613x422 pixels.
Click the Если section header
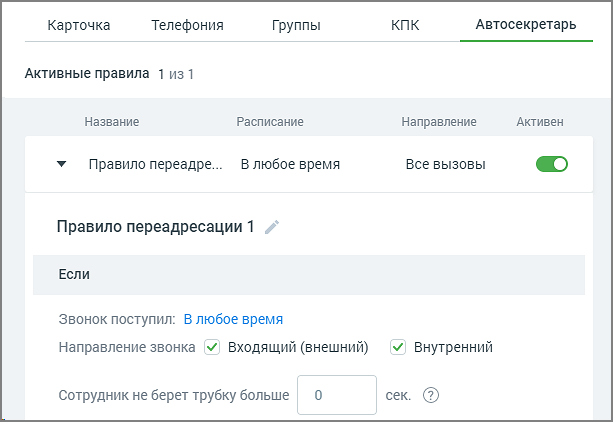(309, 275)
